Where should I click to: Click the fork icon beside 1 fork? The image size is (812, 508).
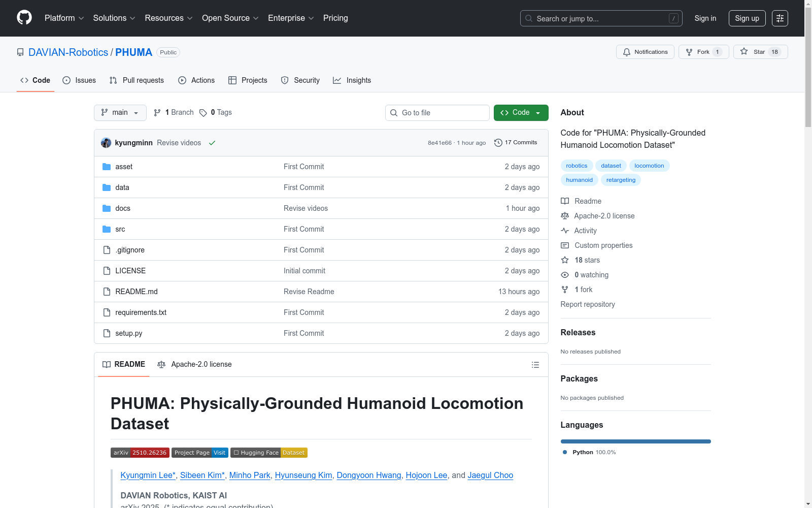coord(565,290)
